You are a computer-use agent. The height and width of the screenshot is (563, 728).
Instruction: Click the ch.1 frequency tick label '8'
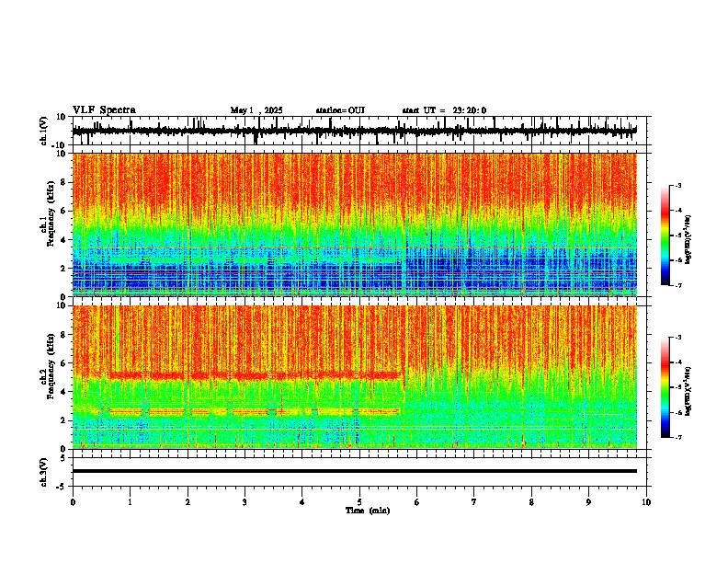[63, 182]
